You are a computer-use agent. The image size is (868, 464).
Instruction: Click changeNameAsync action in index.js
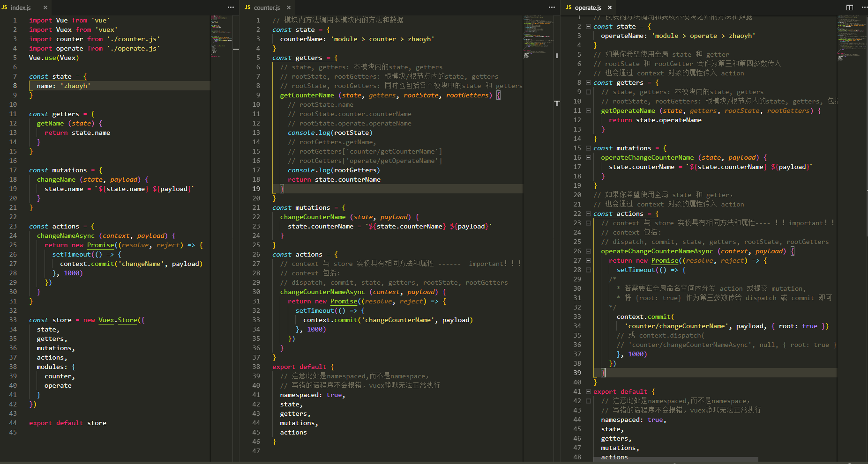point(66,236)
